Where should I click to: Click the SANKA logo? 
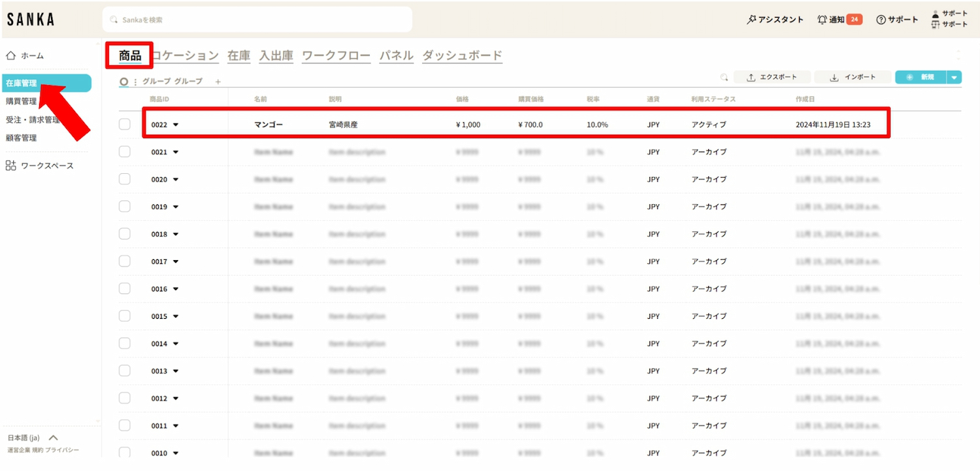pos(31,20)
